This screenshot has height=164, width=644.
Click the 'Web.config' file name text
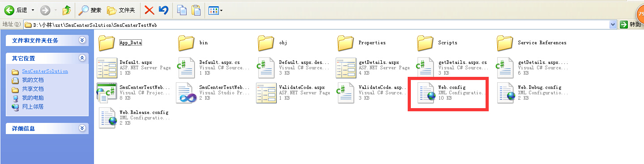coord(452,88)
